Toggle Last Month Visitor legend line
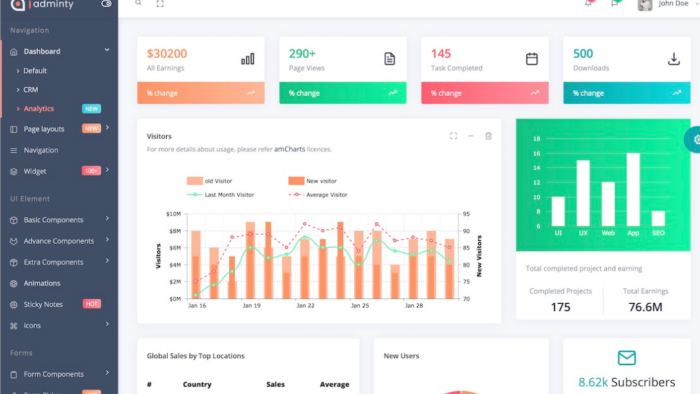Image resolution: width=700 pixels, height=394 pixels. click(x=195, y=195)
